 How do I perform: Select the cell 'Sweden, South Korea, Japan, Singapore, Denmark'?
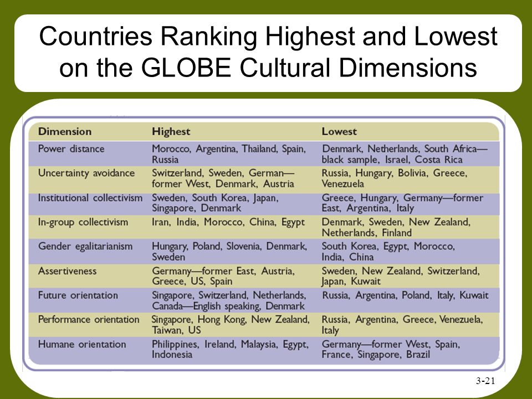[x=215, y=203]
